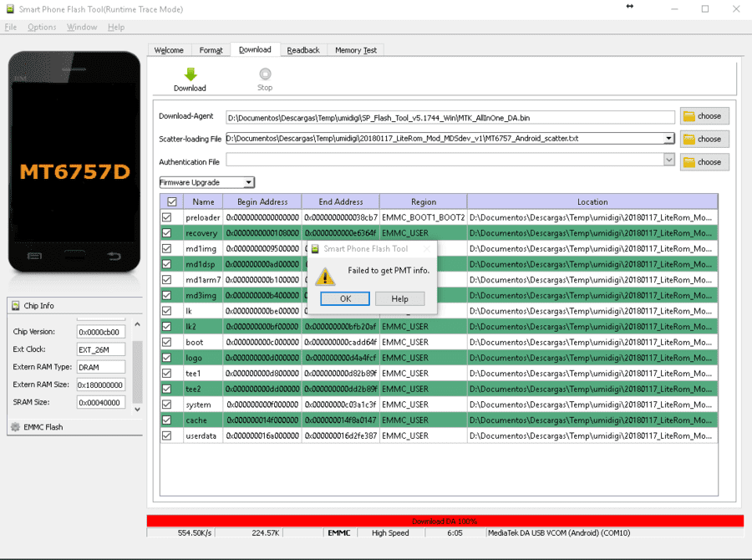Switch to the Memory Test tab
The width and height of the screenshot is (752, 560).
coord(356,50)
